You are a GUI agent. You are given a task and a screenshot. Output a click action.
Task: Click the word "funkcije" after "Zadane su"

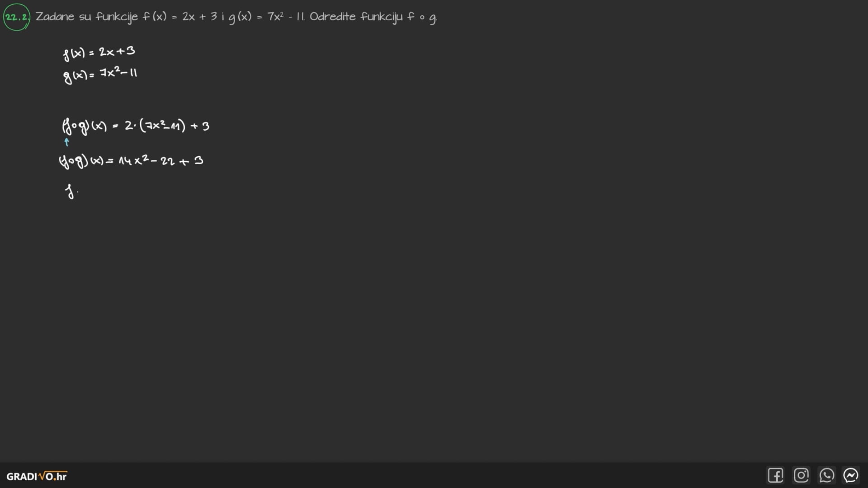tap(116, 17)
